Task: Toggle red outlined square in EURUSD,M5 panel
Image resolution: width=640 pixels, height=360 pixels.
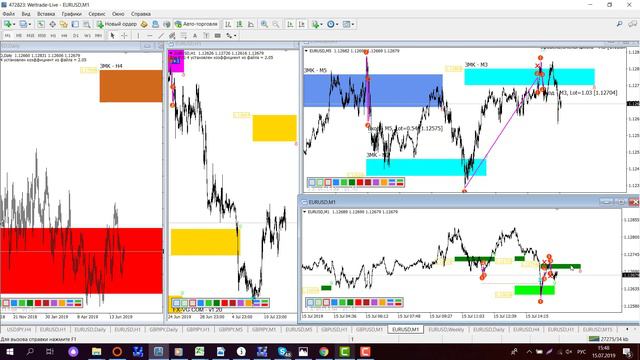Action: point(328,182)
